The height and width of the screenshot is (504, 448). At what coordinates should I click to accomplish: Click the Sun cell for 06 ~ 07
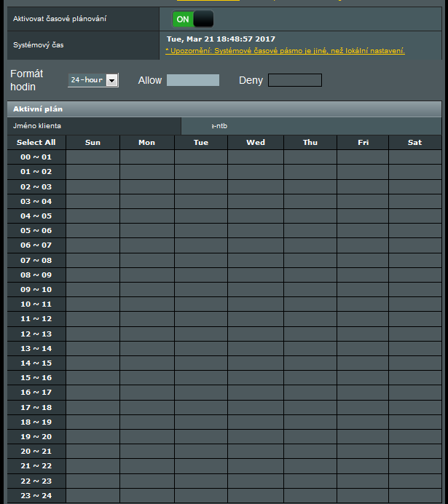pos(93,245)
